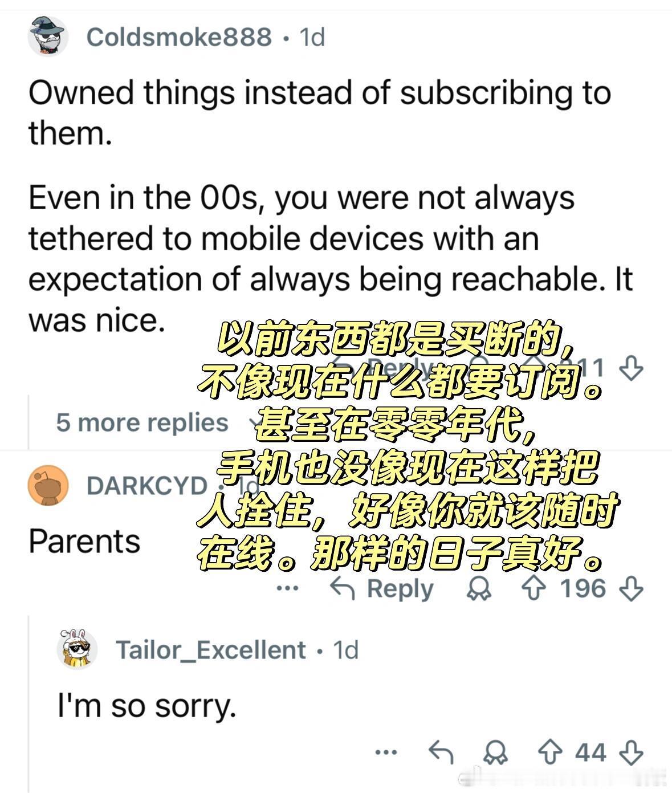Screen dimensions: 672x793
Task: Upvote DARKCYD's Parents comment
Action: [534, 589]
